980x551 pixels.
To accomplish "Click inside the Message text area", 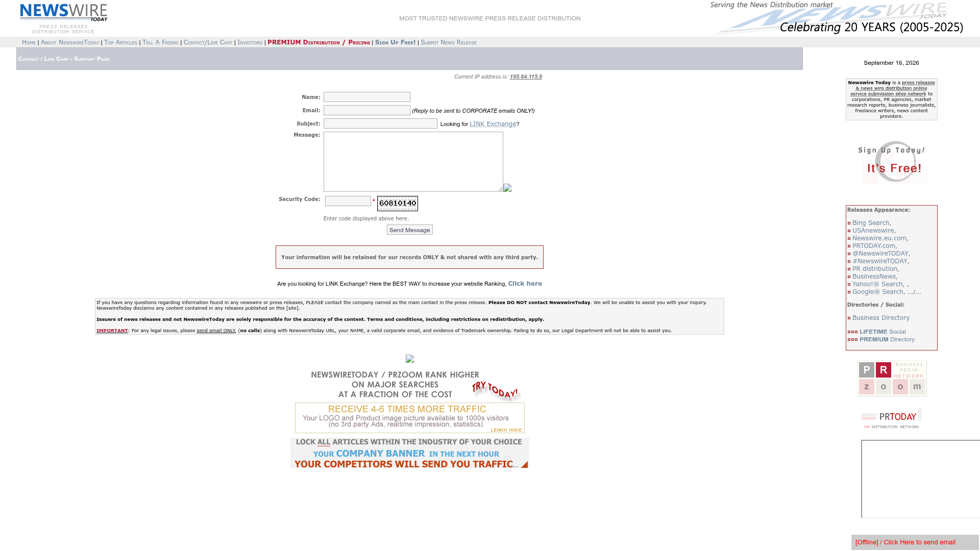I will click(413, 162).
